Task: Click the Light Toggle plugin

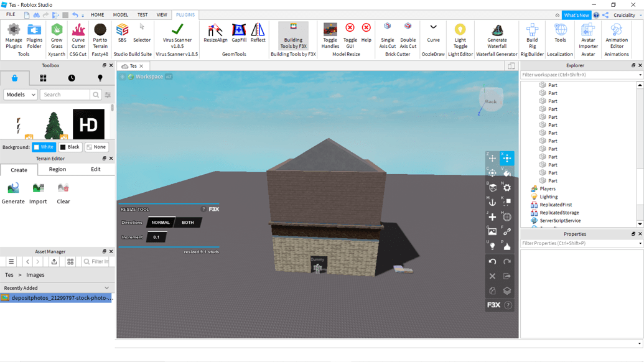Action: [x=460, y=36]
